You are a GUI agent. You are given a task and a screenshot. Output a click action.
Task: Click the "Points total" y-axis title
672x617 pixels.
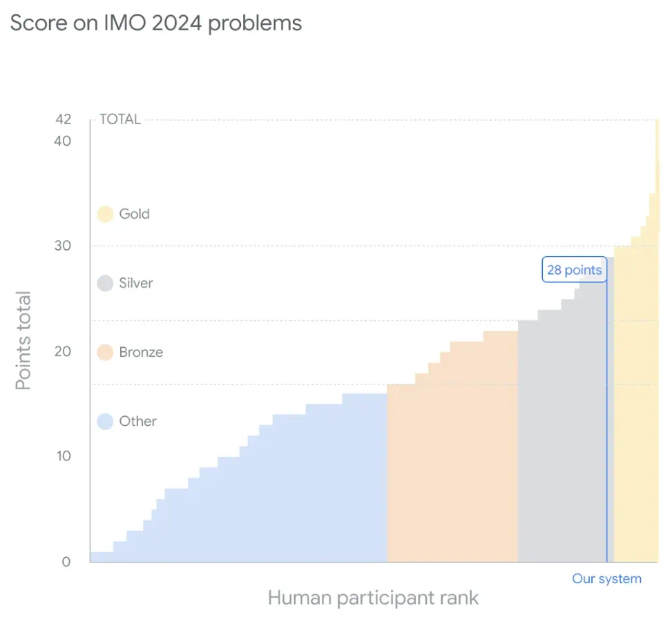[x=23, y=341]
